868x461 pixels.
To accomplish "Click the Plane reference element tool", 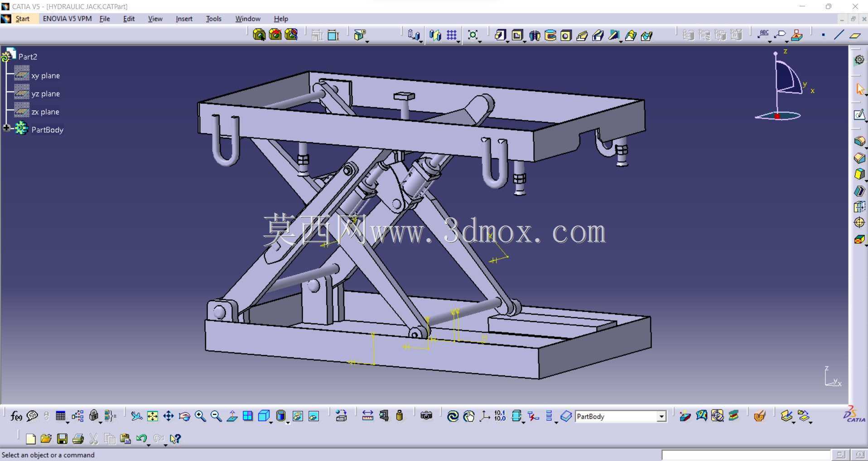I will pyautogui.click(x=855, y=35).
